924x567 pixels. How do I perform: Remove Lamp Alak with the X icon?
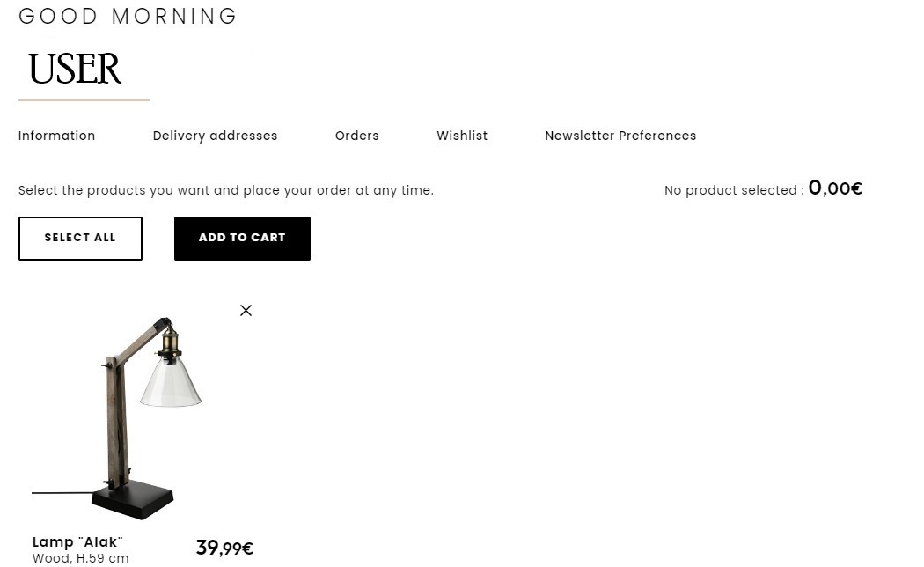pyautogui.click(x=246, y=310)
